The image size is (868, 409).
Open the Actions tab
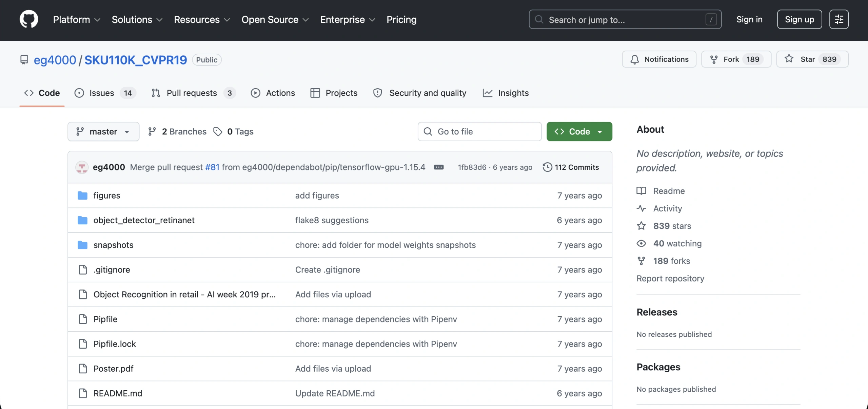tap(273, 93)
